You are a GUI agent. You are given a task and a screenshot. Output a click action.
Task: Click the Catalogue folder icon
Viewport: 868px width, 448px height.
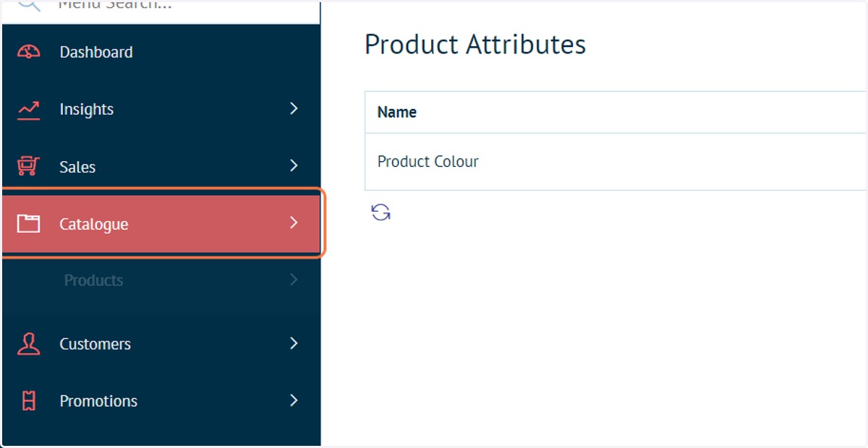29,224
